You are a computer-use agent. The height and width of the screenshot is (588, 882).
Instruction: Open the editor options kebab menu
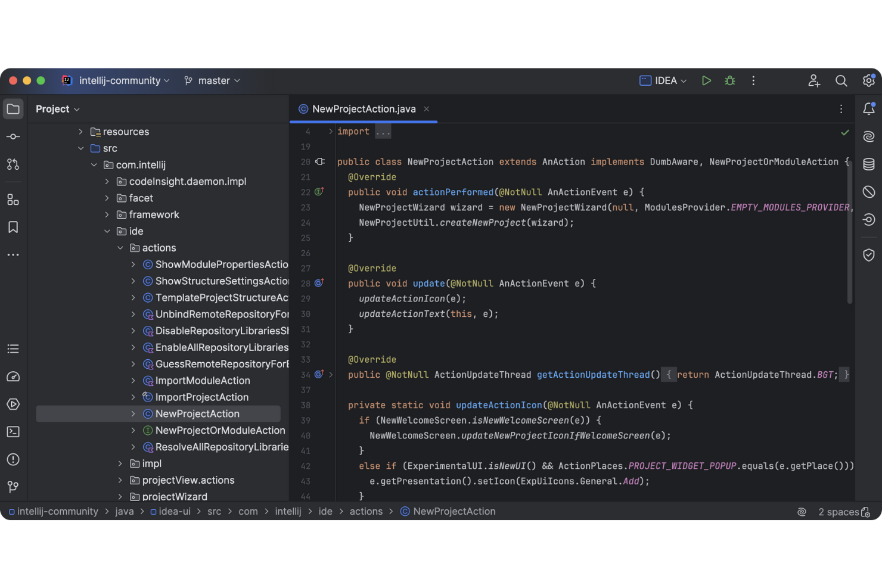(x=841, y=109)
